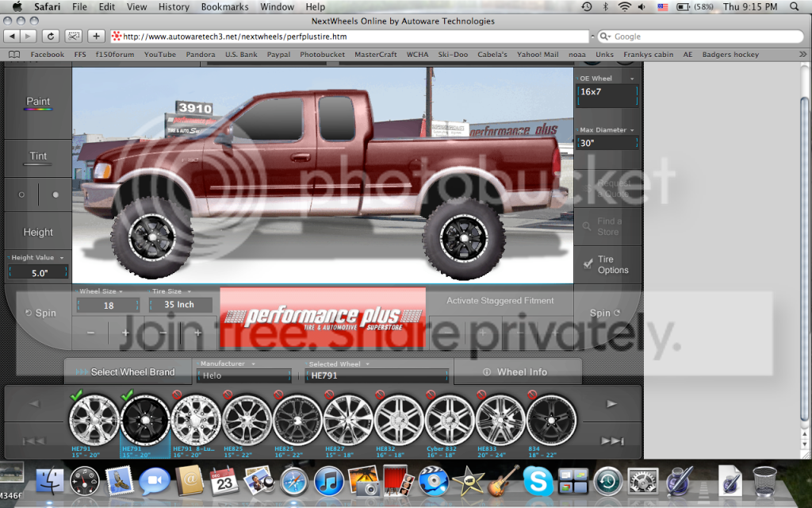The height and width of the screenshot is (508, 812).
Task: Open the Window menu
Action: (x=277, y=6)
